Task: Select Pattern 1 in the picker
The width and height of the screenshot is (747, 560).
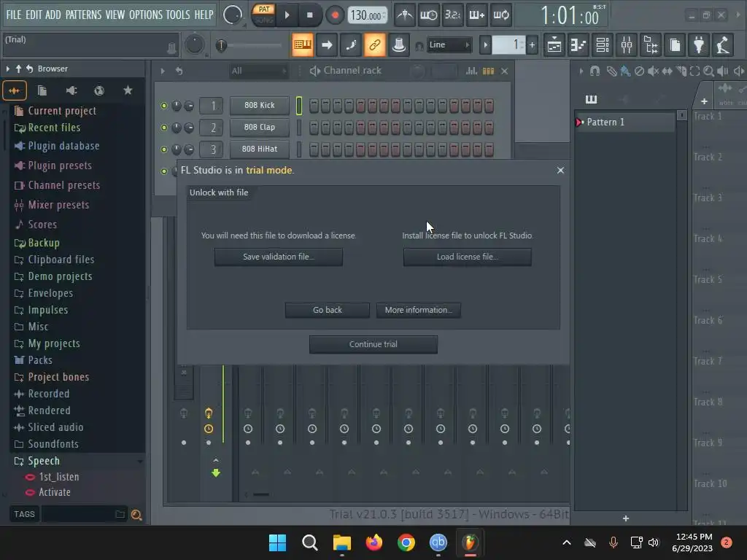Action: tap(624, 122)
